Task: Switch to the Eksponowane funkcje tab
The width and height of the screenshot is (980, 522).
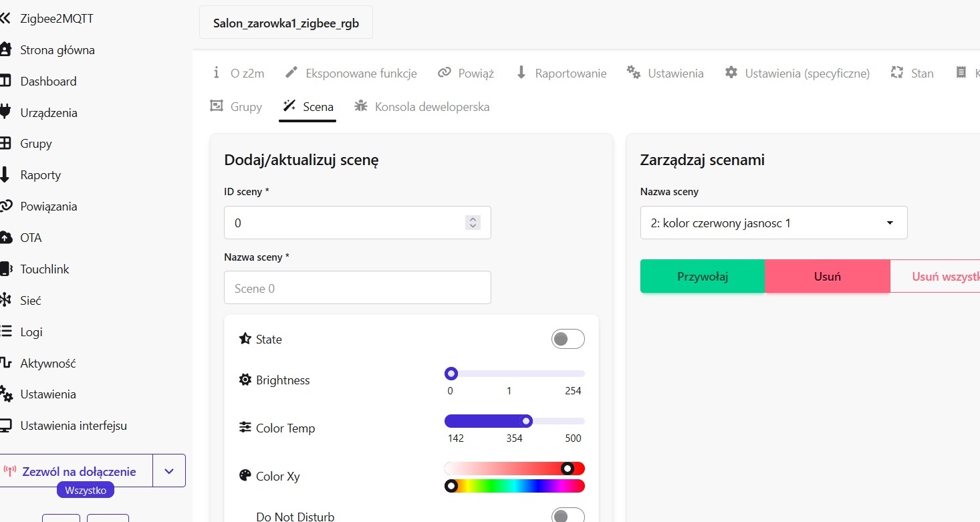Action: point(351,74)
